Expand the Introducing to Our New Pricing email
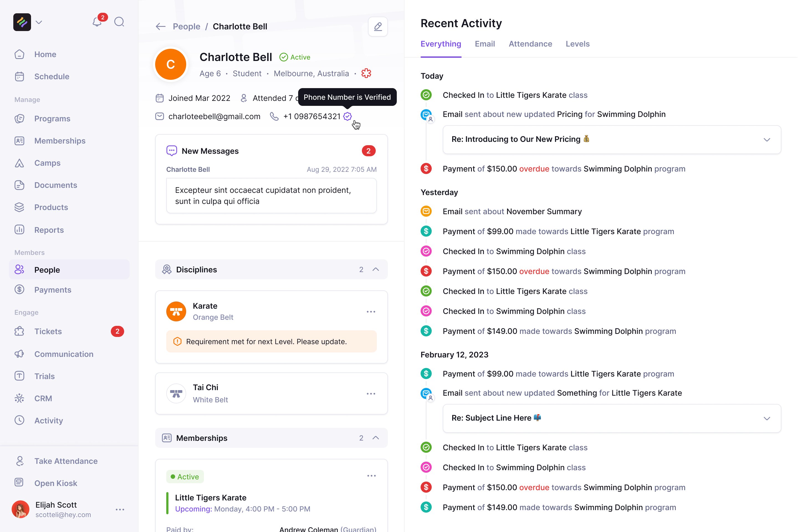The image size is (798, 532). (766, 140)
